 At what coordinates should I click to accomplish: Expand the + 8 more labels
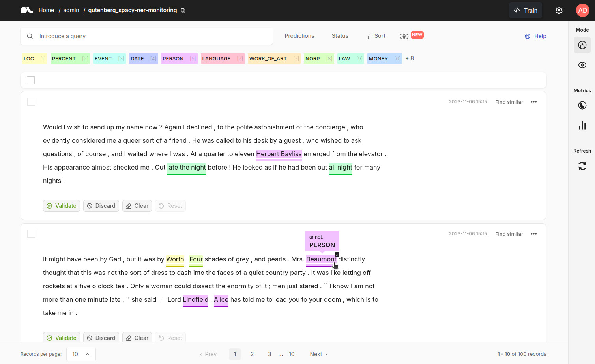point(410,58)
